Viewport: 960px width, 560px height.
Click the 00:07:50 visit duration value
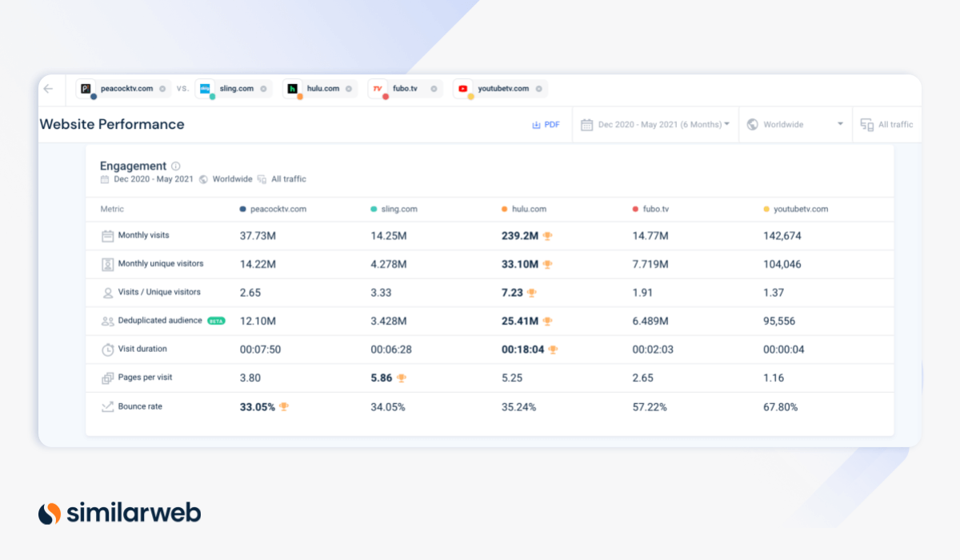(261, 350)
